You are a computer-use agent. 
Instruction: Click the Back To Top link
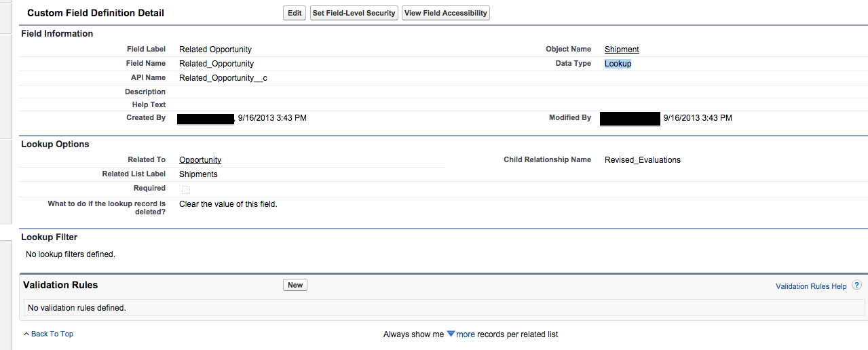click(52, 334)
